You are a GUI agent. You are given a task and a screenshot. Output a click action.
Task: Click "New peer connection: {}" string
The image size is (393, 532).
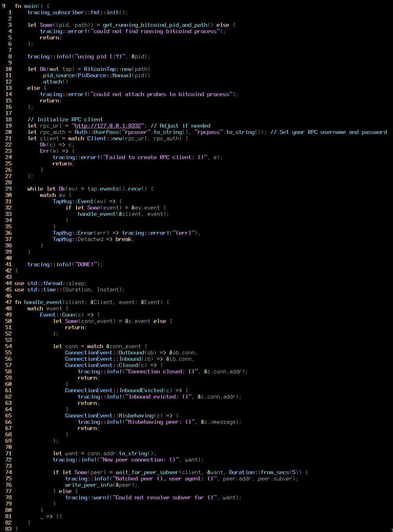[139, 460]
